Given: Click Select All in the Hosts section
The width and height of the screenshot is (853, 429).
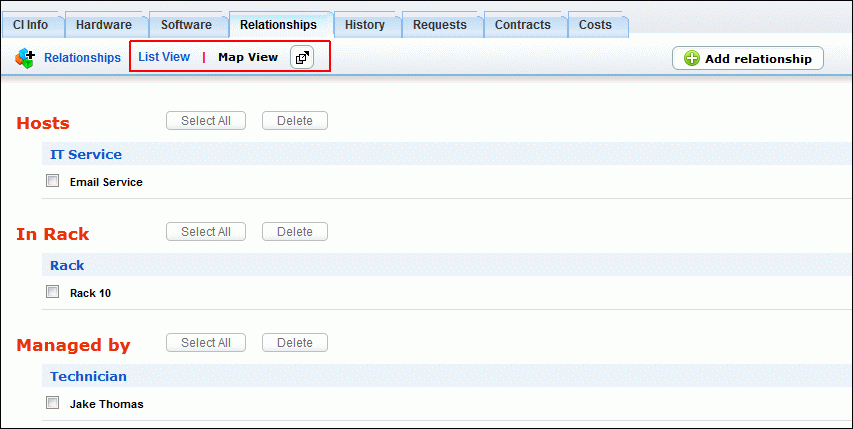Looking at the screenshot, I should (206, 121).
